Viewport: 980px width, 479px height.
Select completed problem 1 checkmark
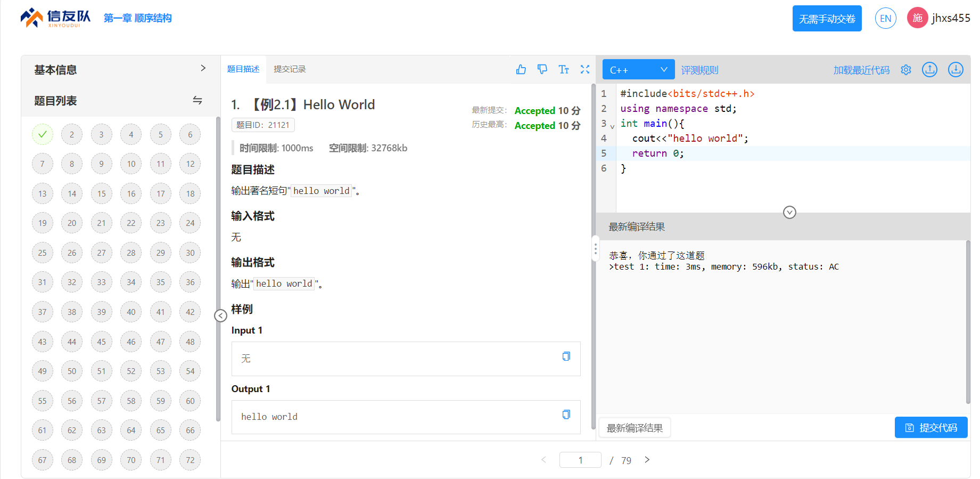[43, 134]
